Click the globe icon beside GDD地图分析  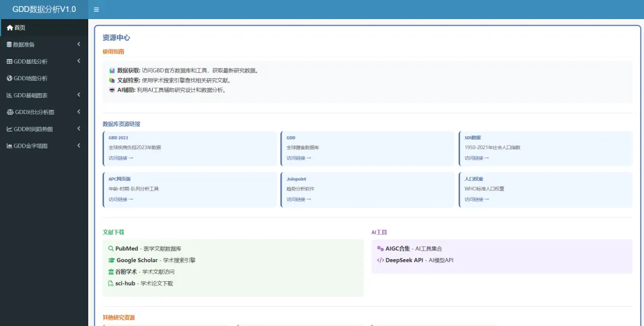(10, 78)
